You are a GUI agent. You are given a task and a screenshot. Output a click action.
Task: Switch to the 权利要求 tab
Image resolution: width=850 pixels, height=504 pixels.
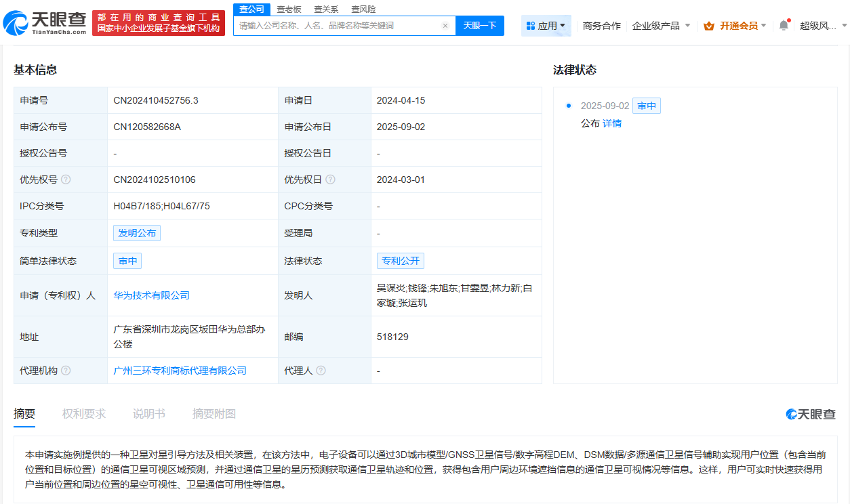(84, 414)
